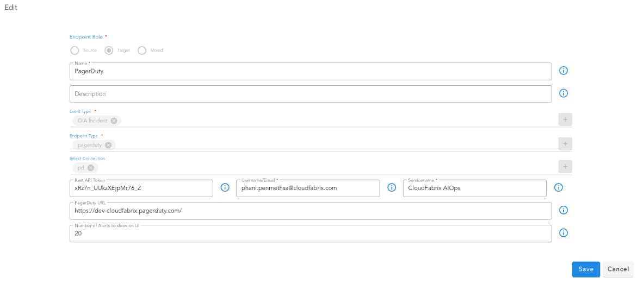Save the PagerDuty endpoint settings
Viewport: 644px width, 284px height.
point(585,269)
